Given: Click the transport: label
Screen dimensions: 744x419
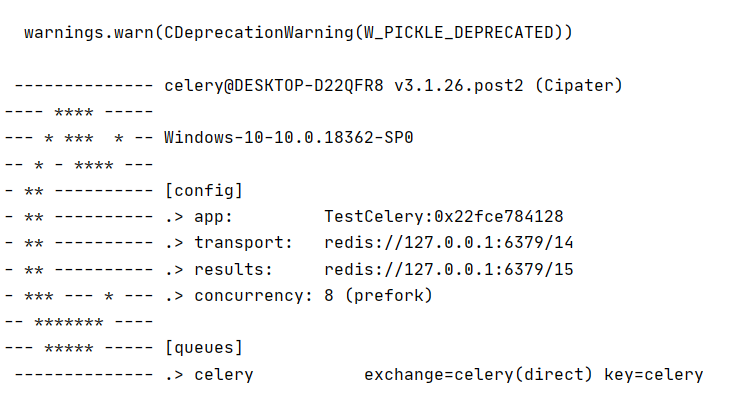Looking at the screenshot, I should click(x=243, y=242).
